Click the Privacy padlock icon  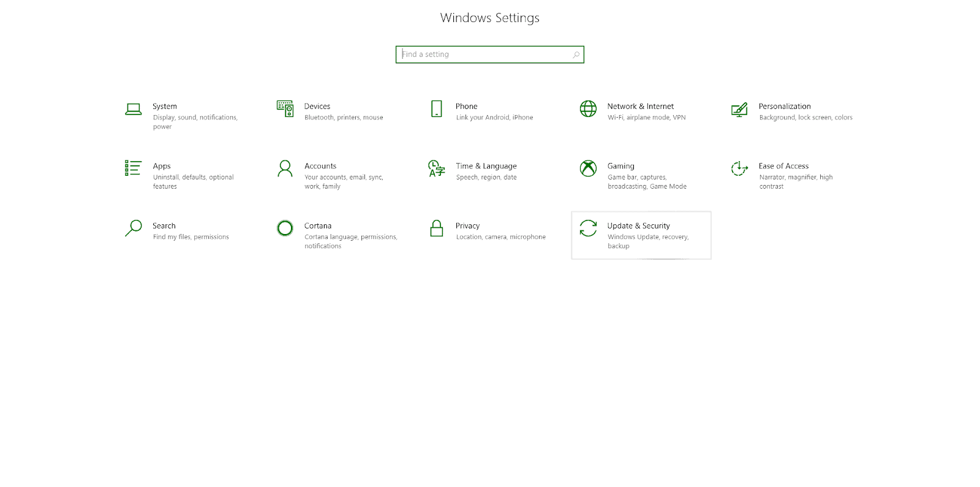437,228
